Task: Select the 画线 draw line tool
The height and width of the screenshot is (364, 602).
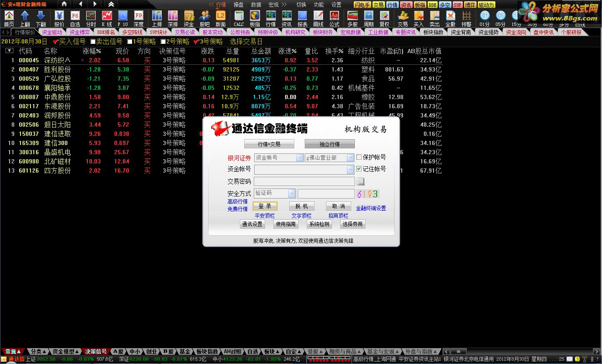Action: point(318,18)
